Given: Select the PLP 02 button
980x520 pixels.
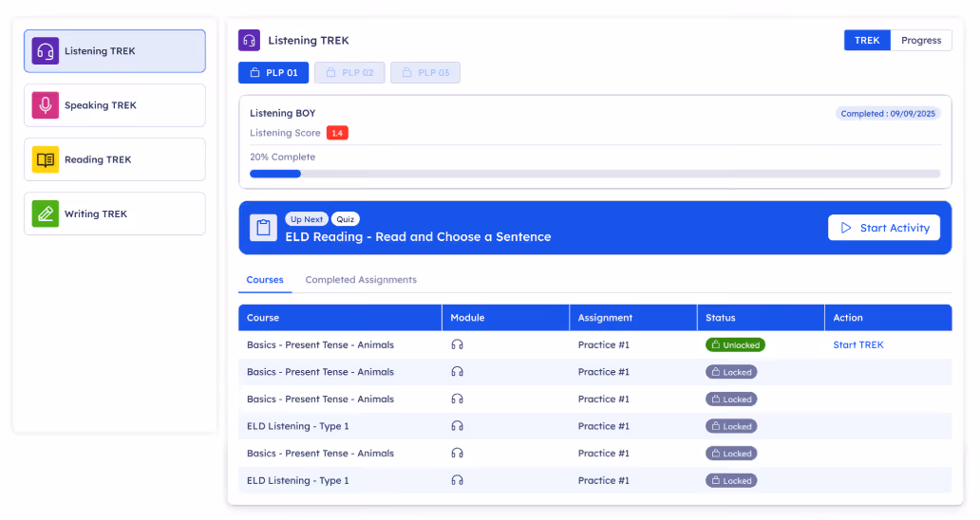Looking at the screenshot, I should (x=349, y=72).
